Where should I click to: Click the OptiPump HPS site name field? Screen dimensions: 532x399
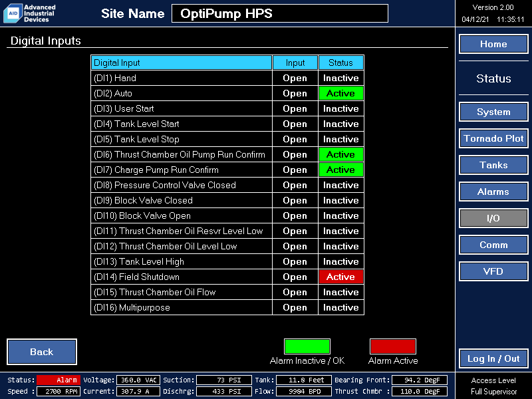[280, 13]
